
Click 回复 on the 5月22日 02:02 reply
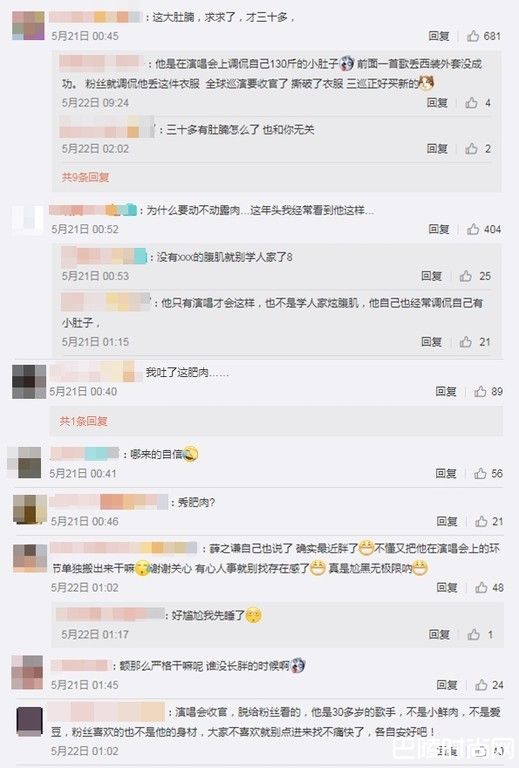point(437,148)
